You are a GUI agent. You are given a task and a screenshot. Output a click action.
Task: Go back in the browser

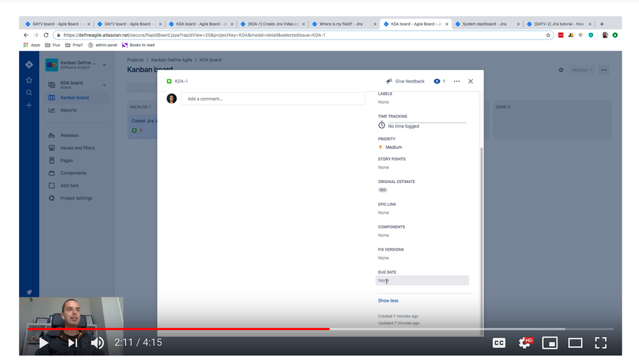click(26, 35)
